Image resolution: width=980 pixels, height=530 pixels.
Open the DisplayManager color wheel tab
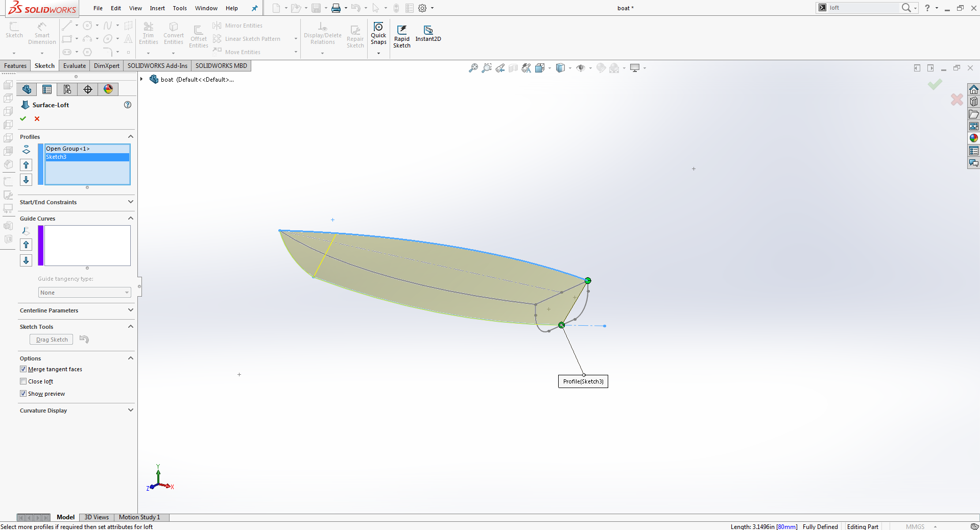click(x=108, y=89)
